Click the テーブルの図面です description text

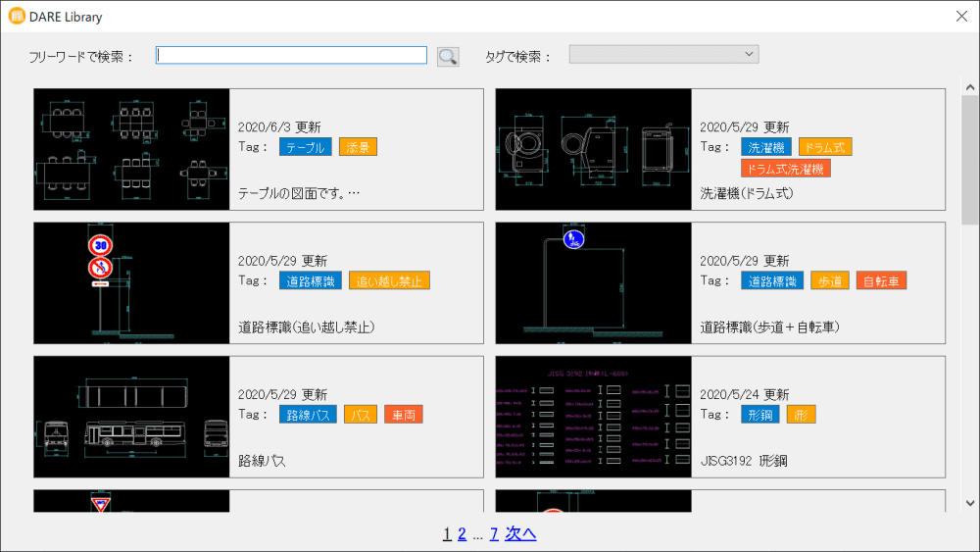tap(299, 193)
